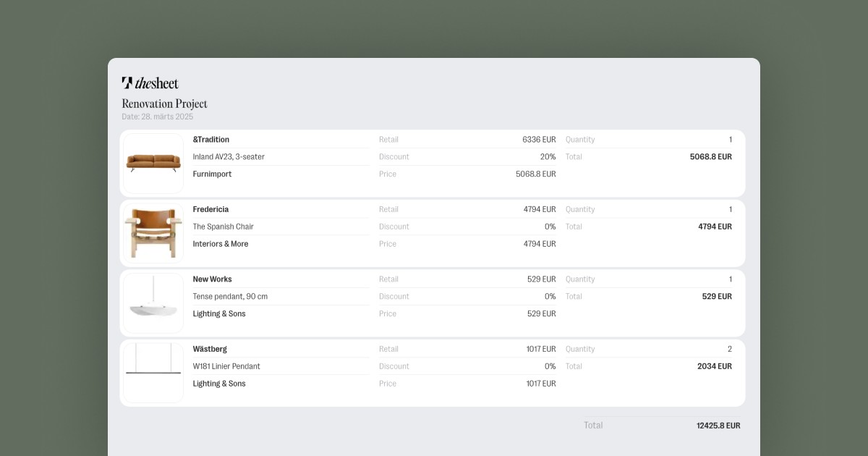Open the Tense pendant lamp thumbnail
868x456 pixels.
[153, 303]
